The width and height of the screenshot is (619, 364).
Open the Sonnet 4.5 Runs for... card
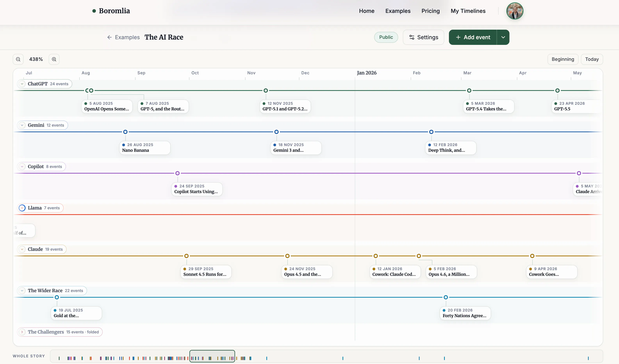(x=206, y=272)
